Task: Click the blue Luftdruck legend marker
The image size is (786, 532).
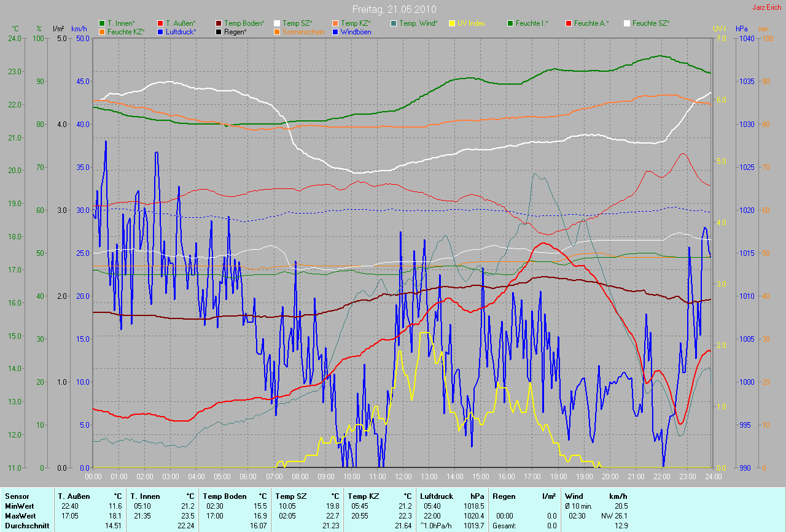Action: (x=160, y=31)
